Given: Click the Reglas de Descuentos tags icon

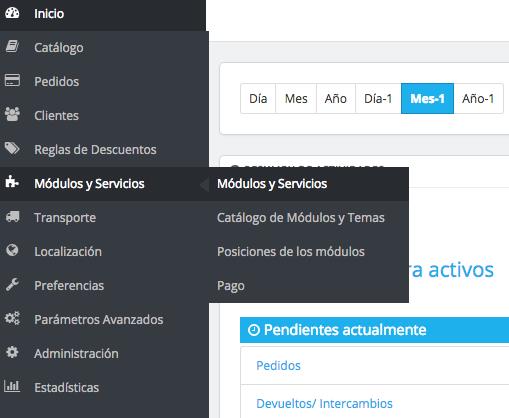Looking at the screenshot, I should (12, 149).
